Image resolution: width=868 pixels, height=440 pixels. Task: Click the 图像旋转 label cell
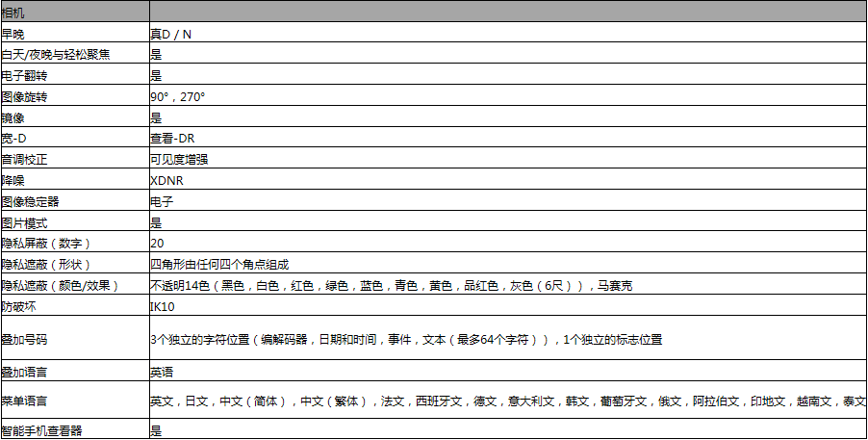pos(27,96)
